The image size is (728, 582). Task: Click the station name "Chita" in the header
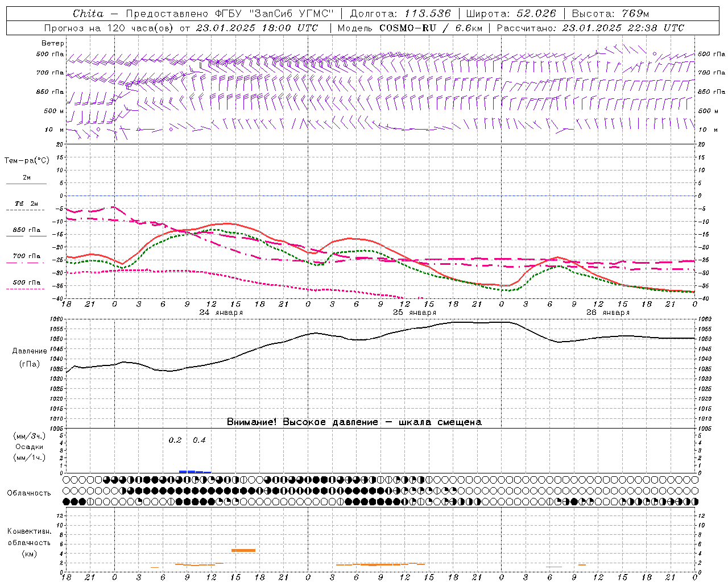(x=88, y=14)
